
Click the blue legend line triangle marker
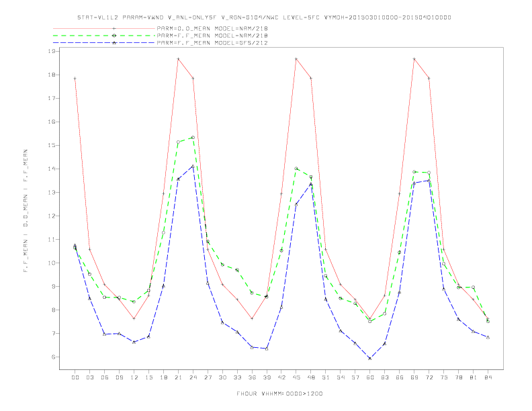pos(114,43)
